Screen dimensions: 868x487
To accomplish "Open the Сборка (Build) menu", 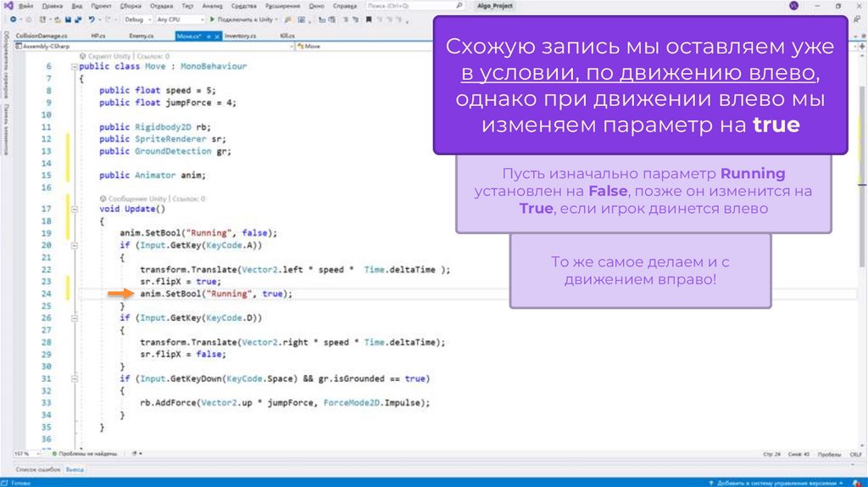I will pos(131,5).
